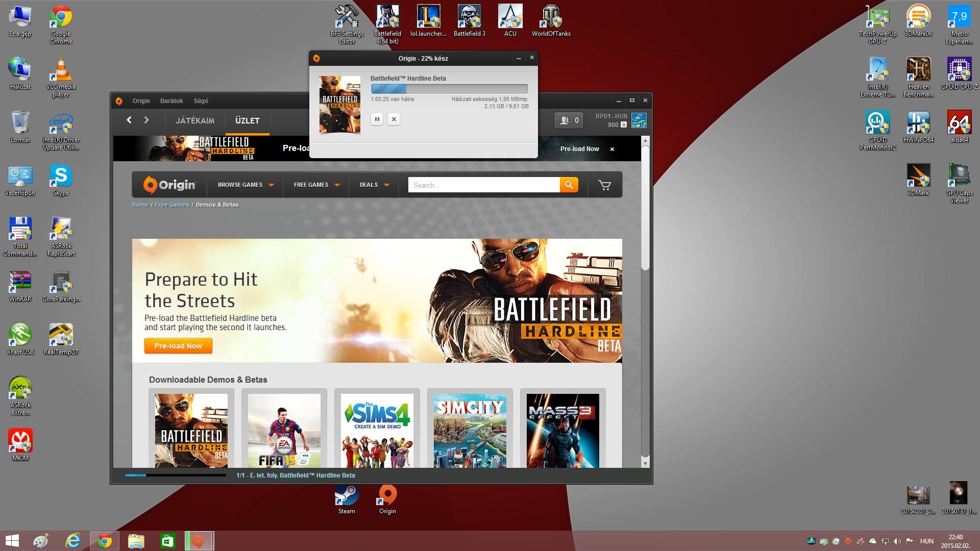980x551 pixels.
Task: Select the 3DMark06 desktop icon
Action: 918,21
